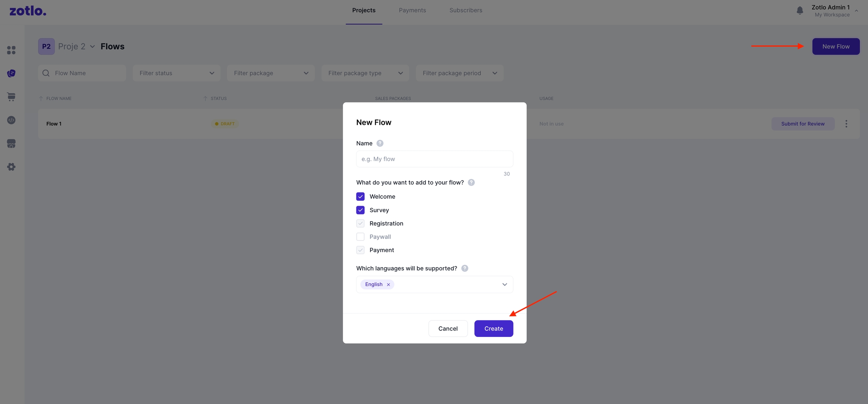Image resolution: width=868 pixels, height=404 pixels.
Task: Click the flow Name input field
Action: tap(434, 159)
